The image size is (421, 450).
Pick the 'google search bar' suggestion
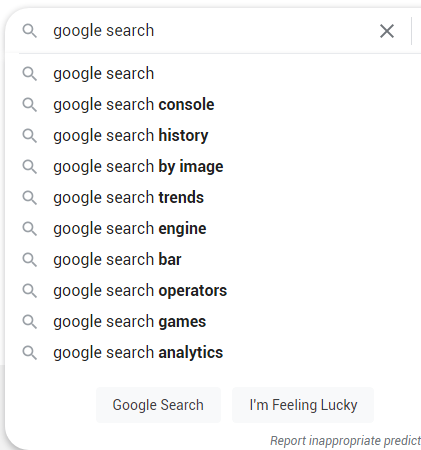213,260
